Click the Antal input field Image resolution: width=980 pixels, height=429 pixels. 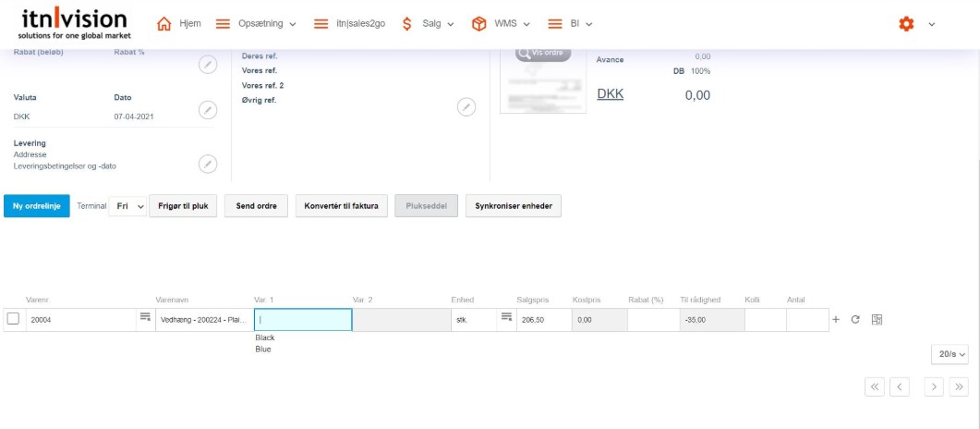(806, 320)
